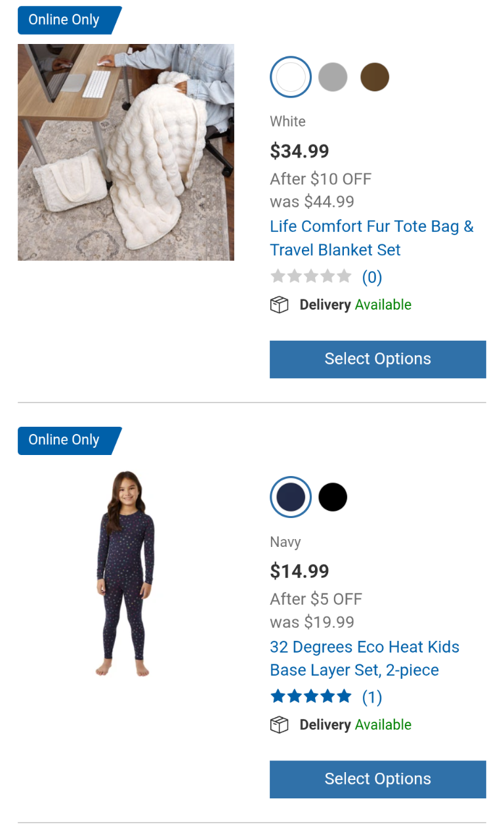
Task: Click the five-star rating for base layer
Action: coord(311,697)
